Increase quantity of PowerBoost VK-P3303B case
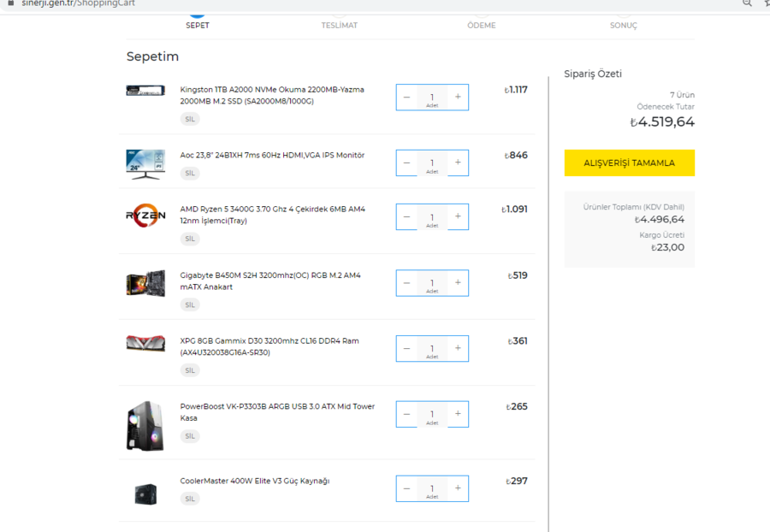 click(x=458, y=414)
